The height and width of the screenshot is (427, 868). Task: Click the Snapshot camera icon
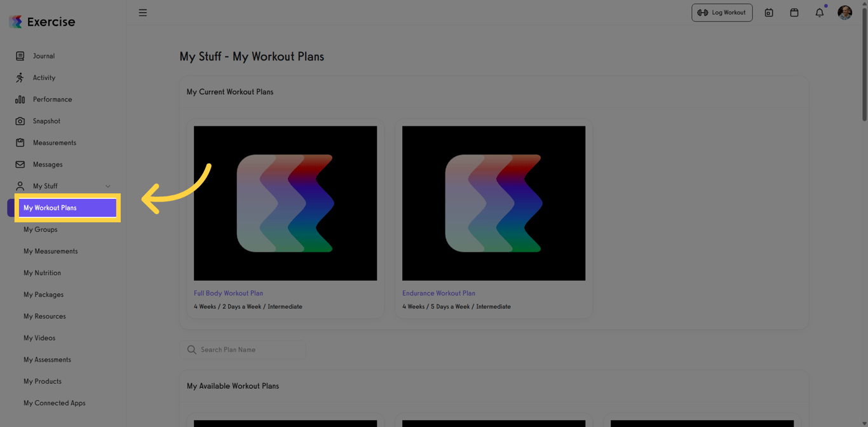(x=20, y=121)
